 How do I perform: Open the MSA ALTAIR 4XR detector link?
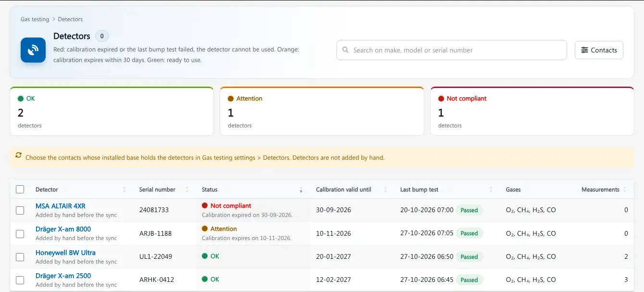(61, 206)
